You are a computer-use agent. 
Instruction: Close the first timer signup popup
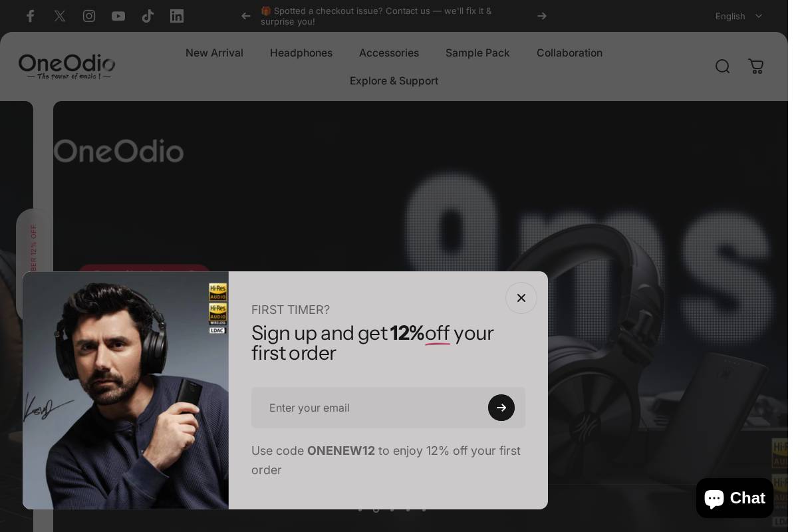[x=521, y=298]
